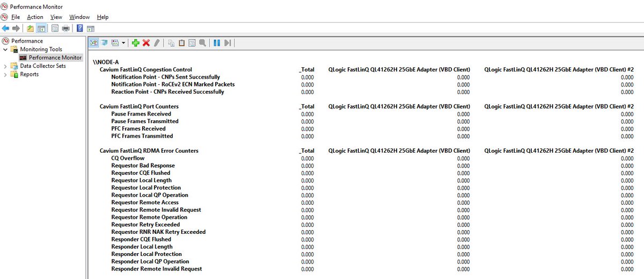Add counters with the green plus icon
644x279 pixels.
(135, 42)
